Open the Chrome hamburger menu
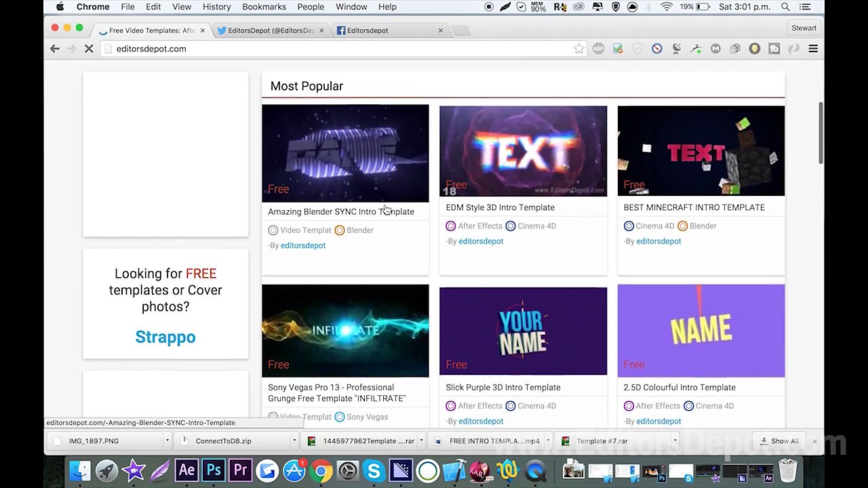Image resolution: width=868 pixels, height=488 pixels. tap(813, 49)
